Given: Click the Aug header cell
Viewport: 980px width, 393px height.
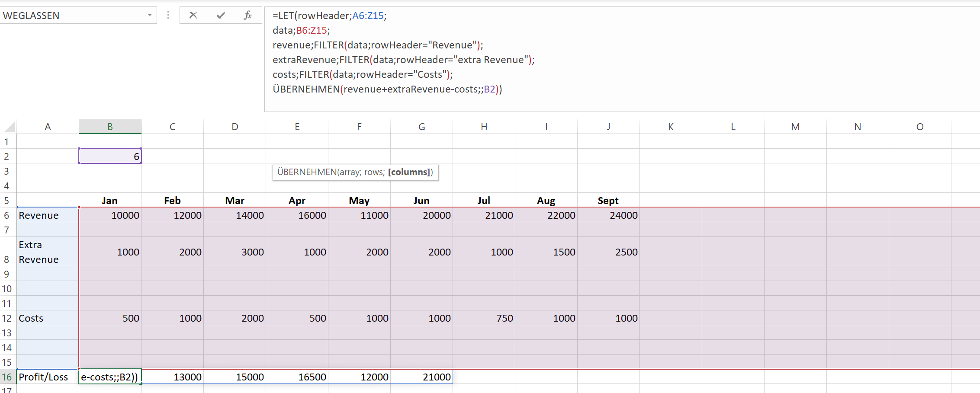Looking at the screenshot, I should pyautogui.click(x=546, y=200).
